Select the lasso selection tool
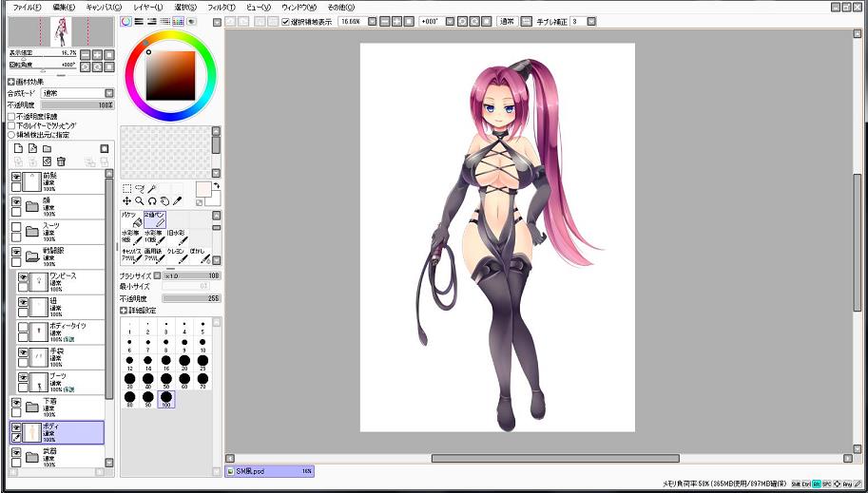This screenshot has height=493, width=868. (139, 188)
